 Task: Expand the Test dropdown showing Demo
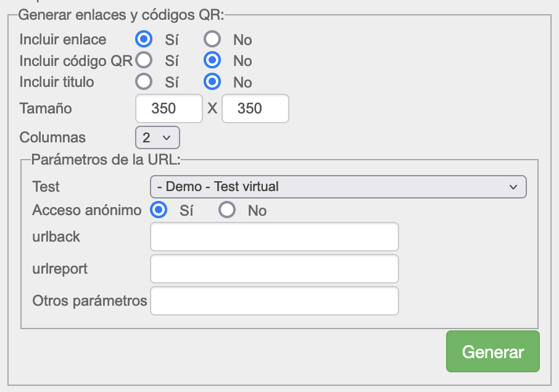338,186
